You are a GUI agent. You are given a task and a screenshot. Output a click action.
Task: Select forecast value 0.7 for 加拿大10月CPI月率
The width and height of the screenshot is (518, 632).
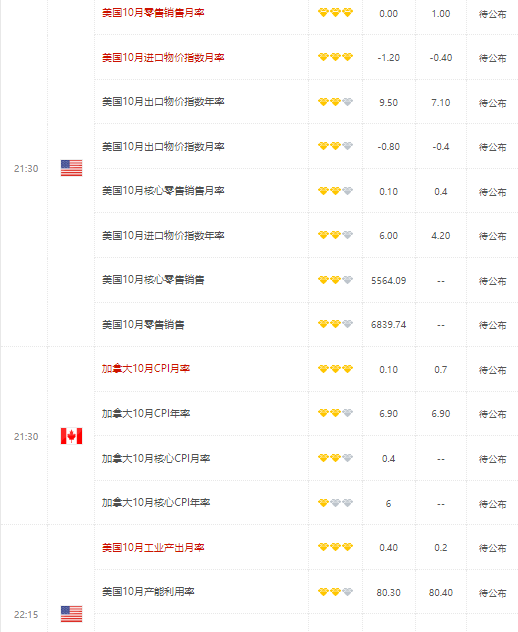tap(441, 370)
